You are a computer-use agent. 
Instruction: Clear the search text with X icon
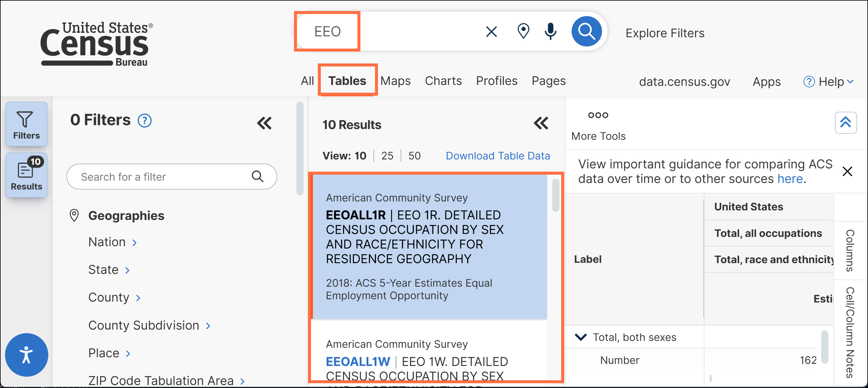click(491, 32)
